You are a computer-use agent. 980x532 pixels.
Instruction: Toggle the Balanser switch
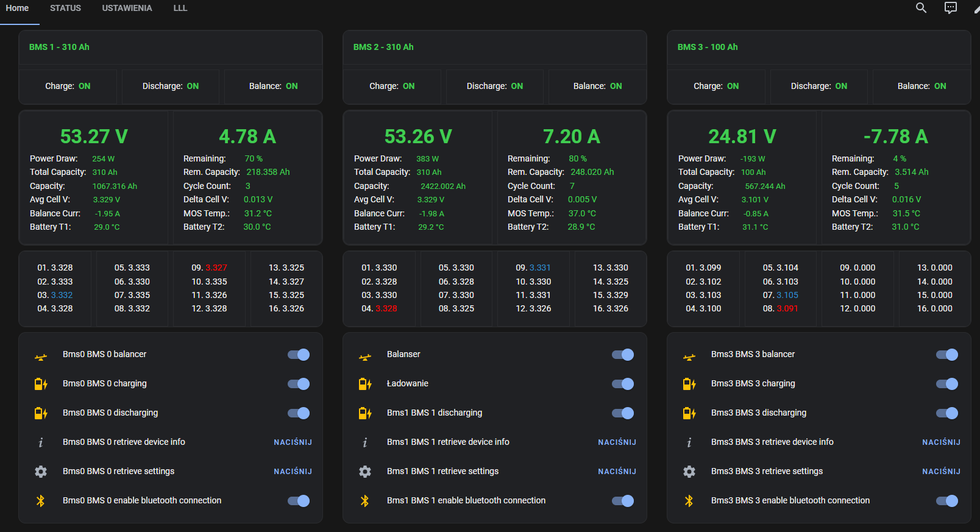point(623,355)
